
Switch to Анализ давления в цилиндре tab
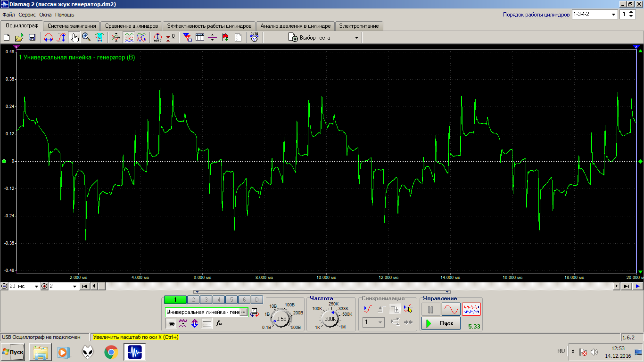coord(296,26)
